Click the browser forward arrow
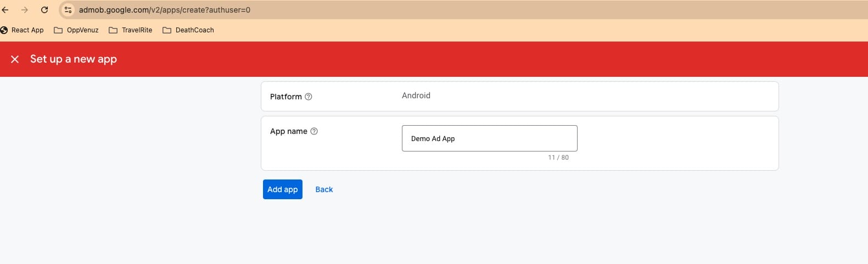The width and height of the screenshot is (868, 264). (25, 10)
